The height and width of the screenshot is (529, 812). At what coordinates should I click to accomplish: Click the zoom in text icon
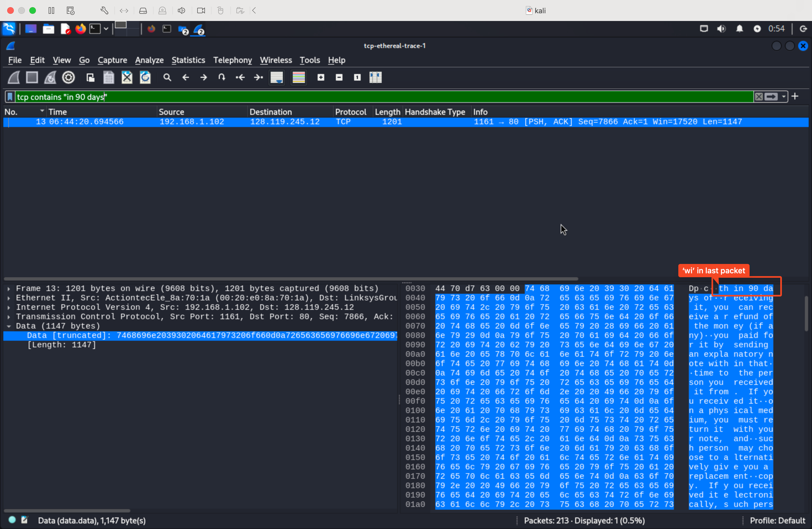(x=321, y=77)
